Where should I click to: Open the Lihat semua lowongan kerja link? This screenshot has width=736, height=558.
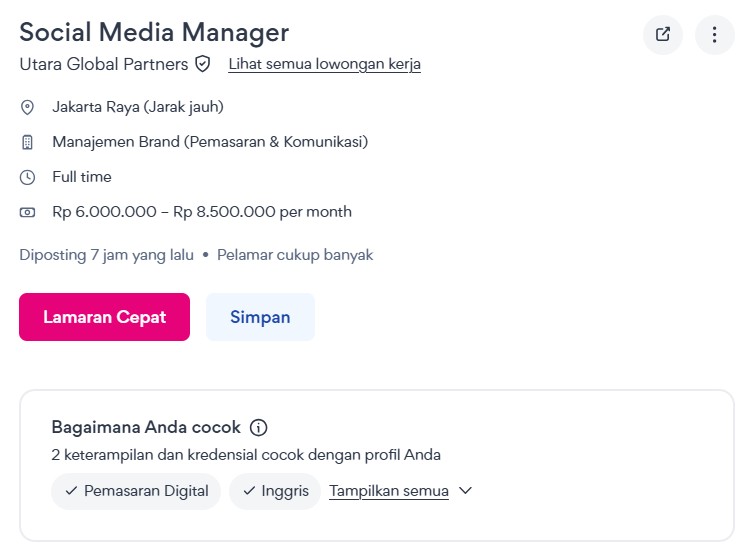click(x=324, y=64)
